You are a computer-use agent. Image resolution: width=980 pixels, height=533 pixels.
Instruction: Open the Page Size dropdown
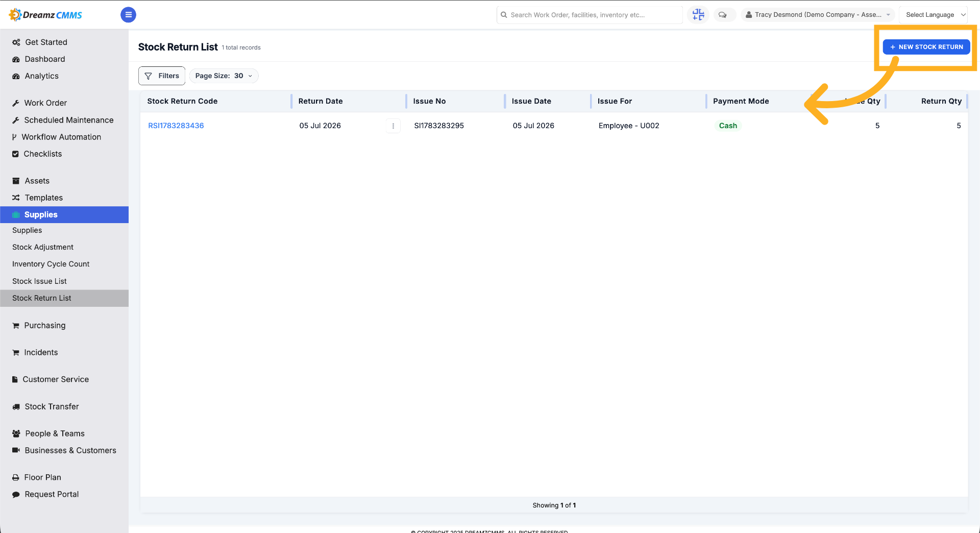pyautogui.click(x=224, y=76)
